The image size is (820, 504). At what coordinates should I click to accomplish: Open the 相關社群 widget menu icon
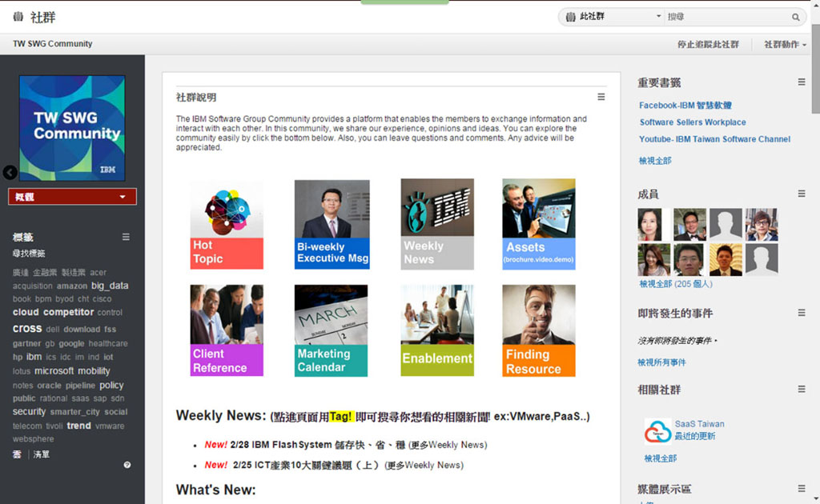801,389
